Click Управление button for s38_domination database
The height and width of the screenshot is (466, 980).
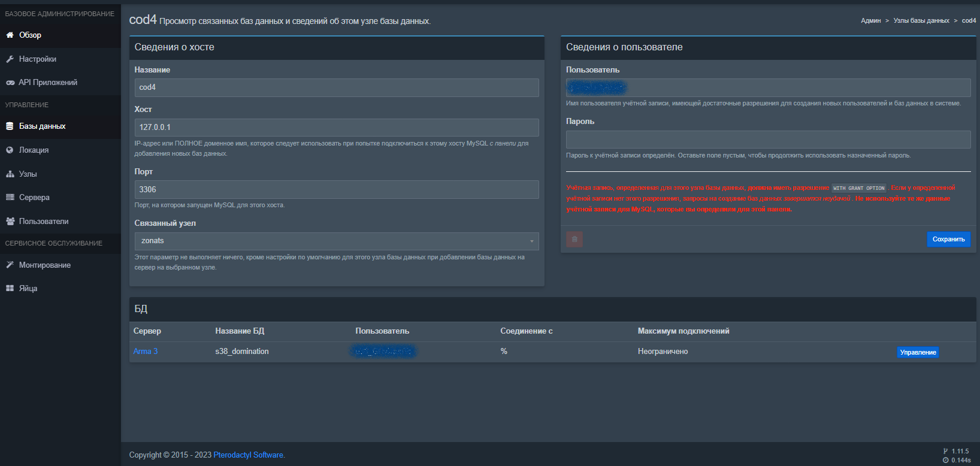coord(918,352)
